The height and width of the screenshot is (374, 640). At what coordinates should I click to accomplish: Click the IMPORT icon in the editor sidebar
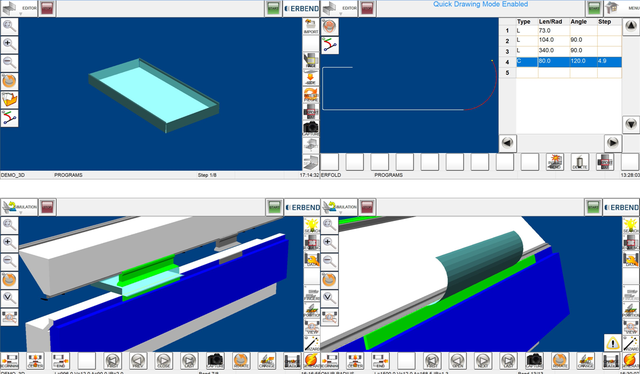point(311,26)
